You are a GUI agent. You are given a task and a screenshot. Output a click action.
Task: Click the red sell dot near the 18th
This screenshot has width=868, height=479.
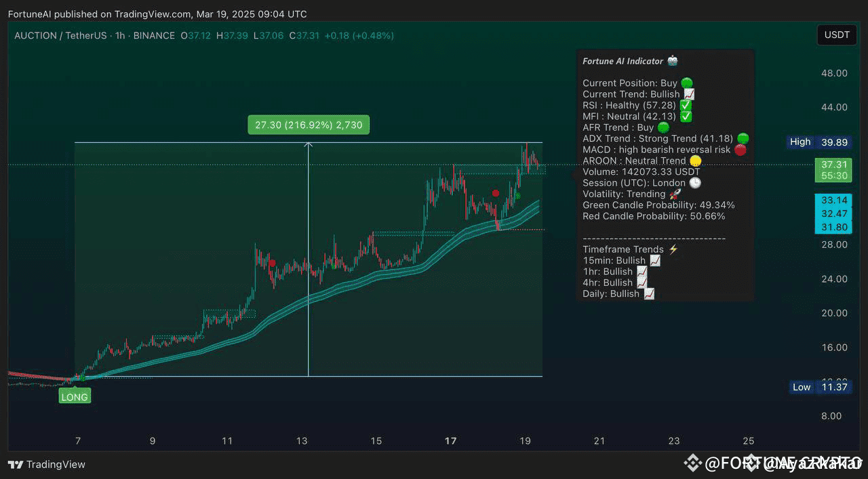[x=496, y=193]
